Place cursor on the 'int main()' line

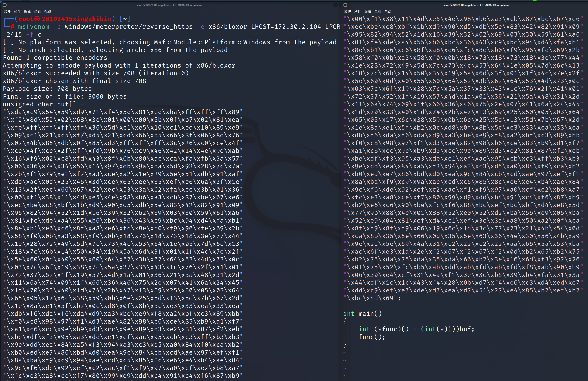pos(362,314)
